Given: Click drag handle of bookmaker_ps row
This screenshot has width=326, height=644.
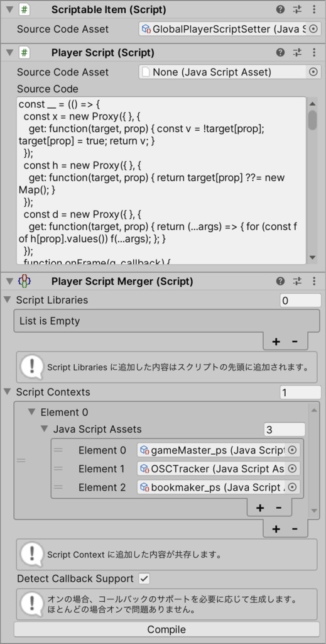Looking at the screenshot, I should click(58, 487).
